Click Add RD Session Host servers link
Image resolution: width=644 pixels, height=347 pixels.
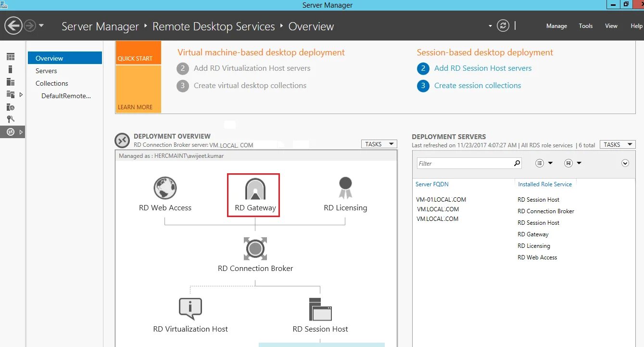click(483, 68)
